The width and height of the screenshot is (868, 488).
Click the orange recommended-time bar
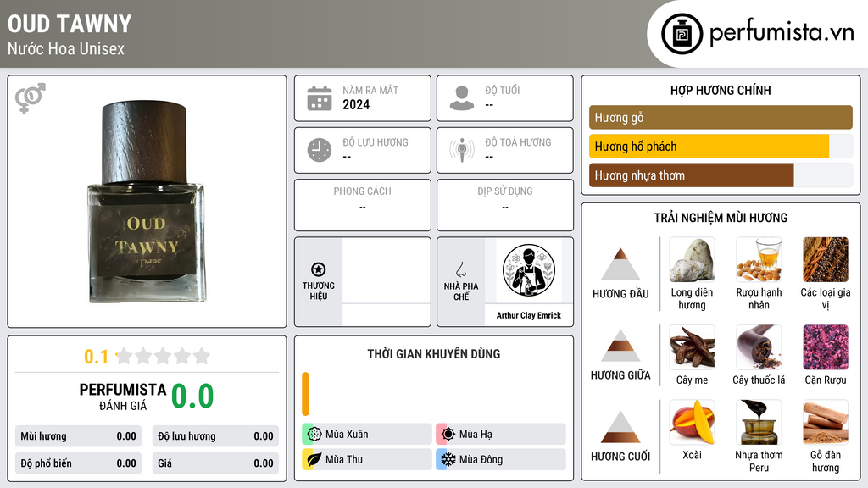[305, 394]
